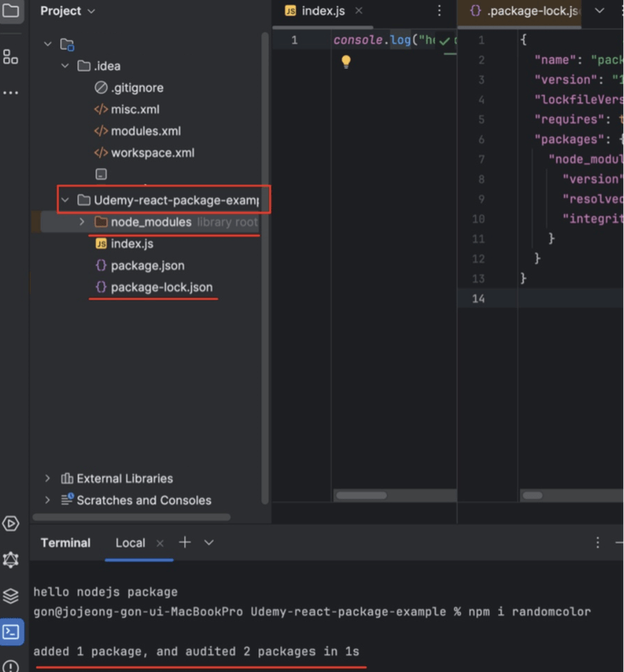
Task: Click the "requires" key on line 5
Action: (x=569, y=119)
